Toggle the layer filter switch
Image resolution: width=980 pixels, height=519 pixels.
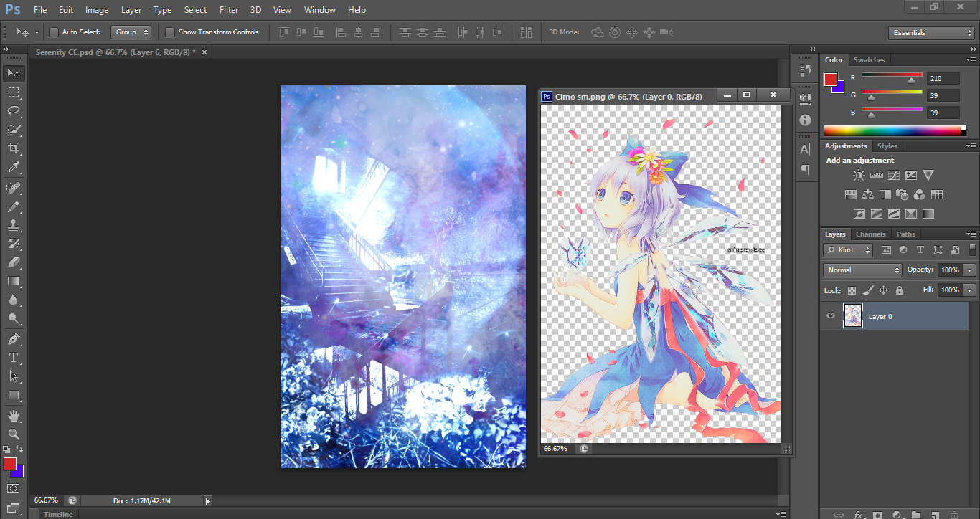click(x=972, y=249)
